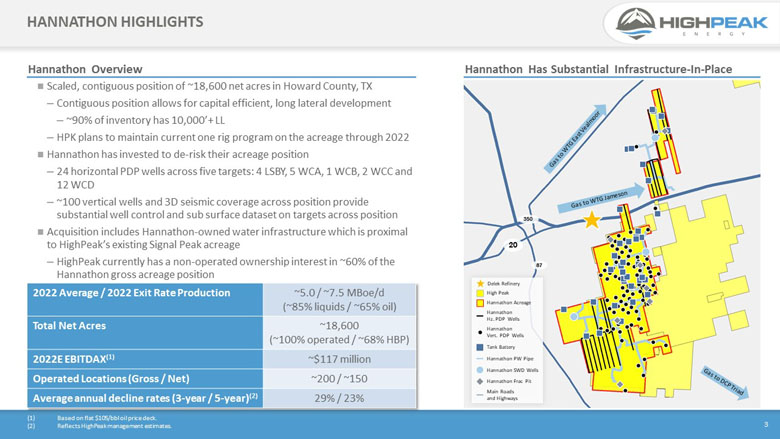Click the 'Hannathon Overview' heading

(x=85, y=69)
